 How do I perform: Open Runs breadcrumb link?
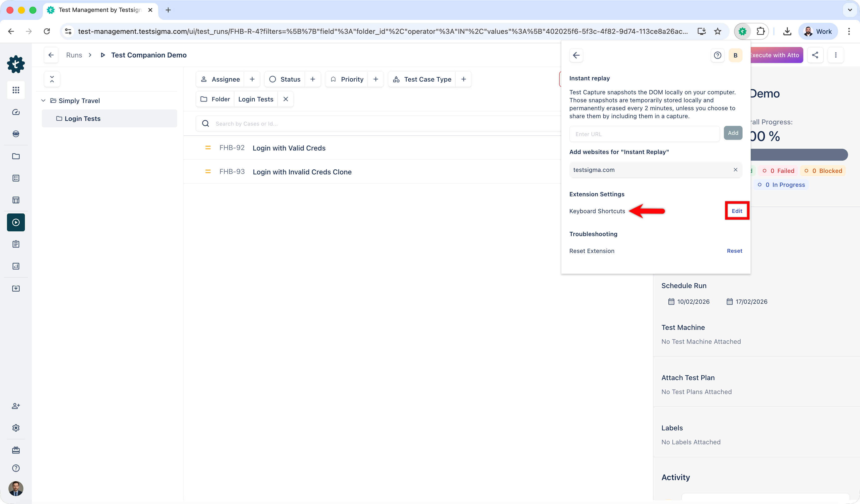[74, 55]
